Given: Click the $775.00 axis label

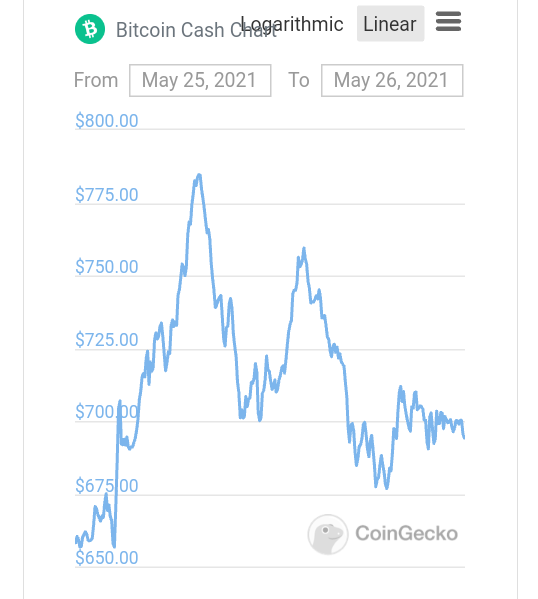Looking at the screenshot, I should click(107, 195).
